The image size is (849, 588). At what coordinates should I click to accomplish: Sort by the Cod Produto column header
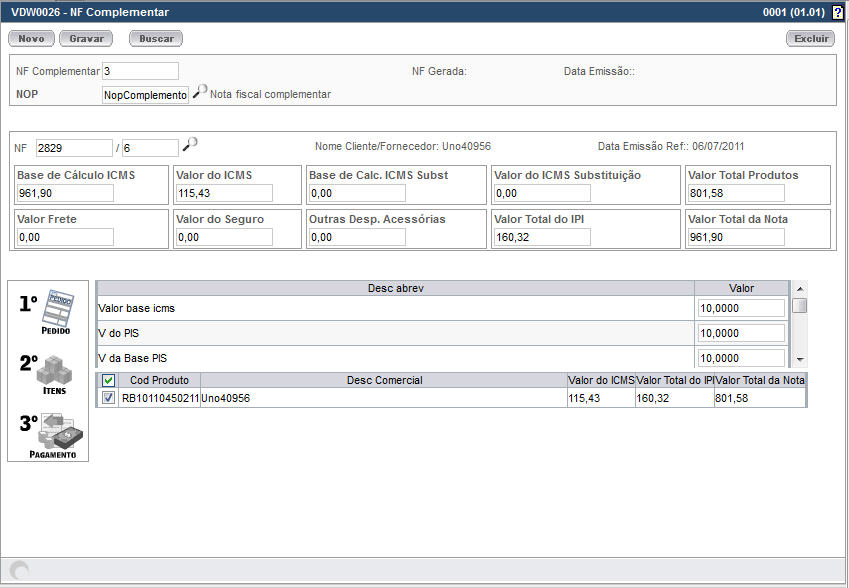click(160, 380)
